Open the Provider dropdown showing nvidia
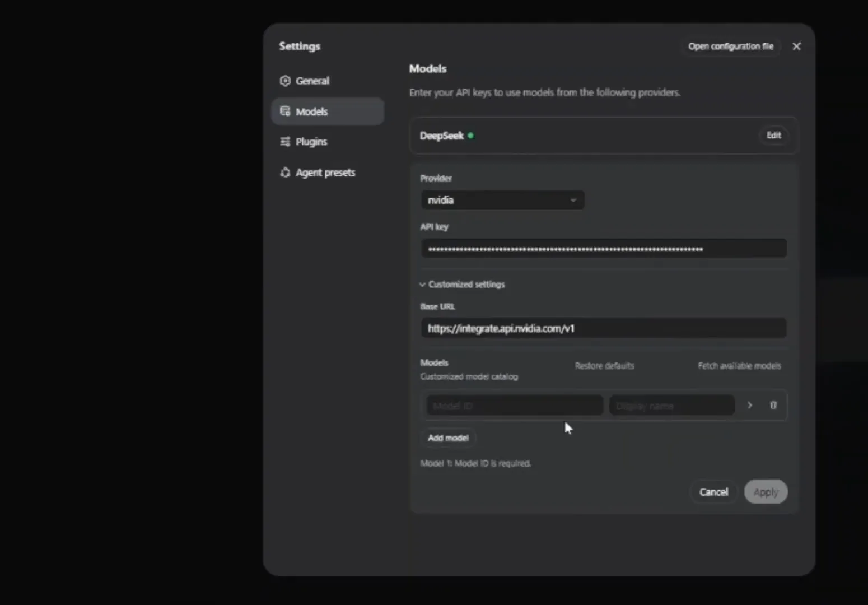 (x=502, y=200)
